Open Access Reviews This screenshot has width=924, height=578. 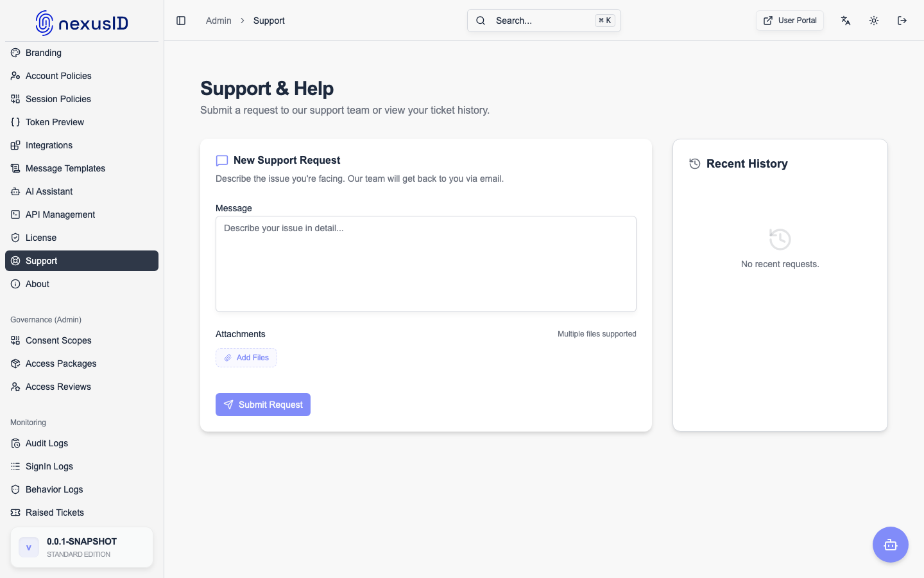tap(81, 387)
